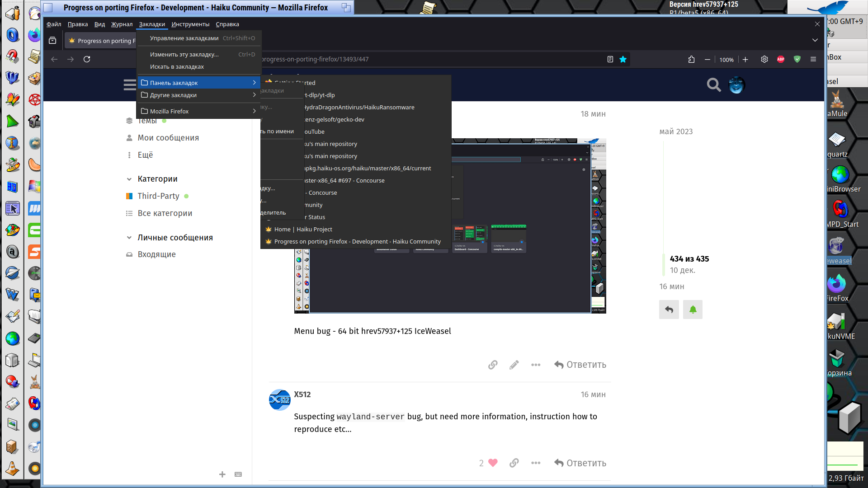Go back with the back arrow

pyautogui.click(x=54, y=59)
